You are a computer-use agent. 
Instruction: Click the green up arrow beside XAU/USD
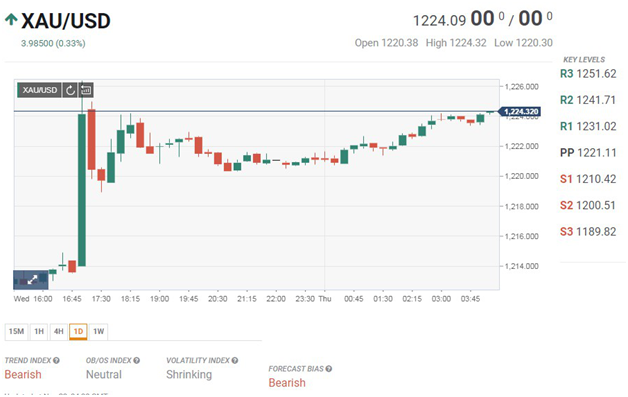(11, 19)
